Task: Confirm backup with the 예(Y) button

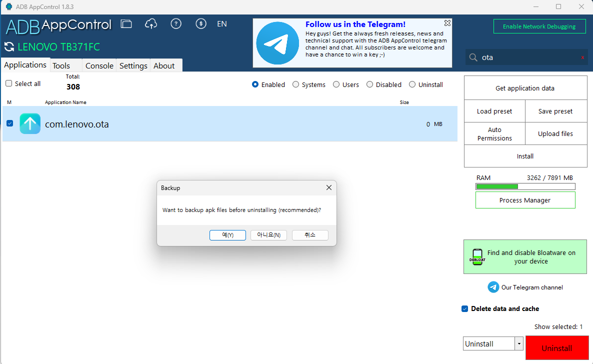Action: [227, 235]
